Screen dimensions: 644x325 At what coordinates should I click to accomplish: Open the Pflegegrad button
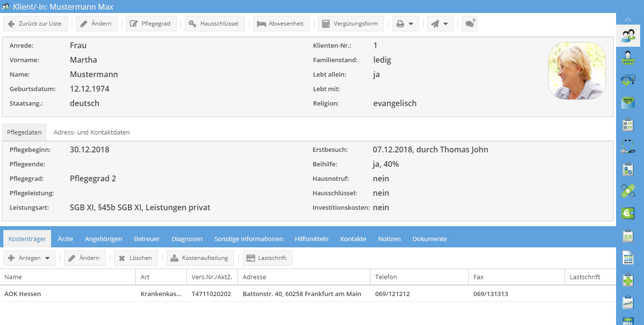coord(151,24)
